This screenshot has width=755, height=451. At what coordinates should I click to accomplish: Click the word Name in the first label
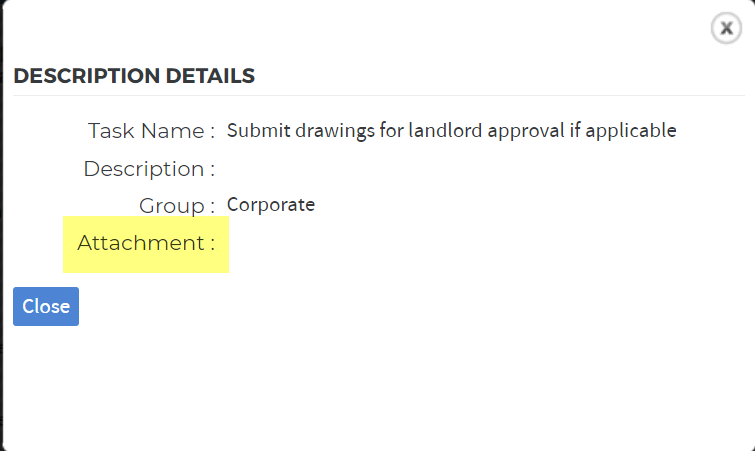(172, 131)
